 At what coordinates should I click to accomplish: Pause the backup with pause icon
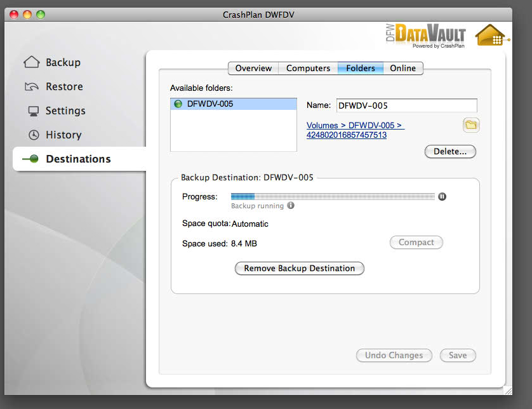[x=442, y=196]
